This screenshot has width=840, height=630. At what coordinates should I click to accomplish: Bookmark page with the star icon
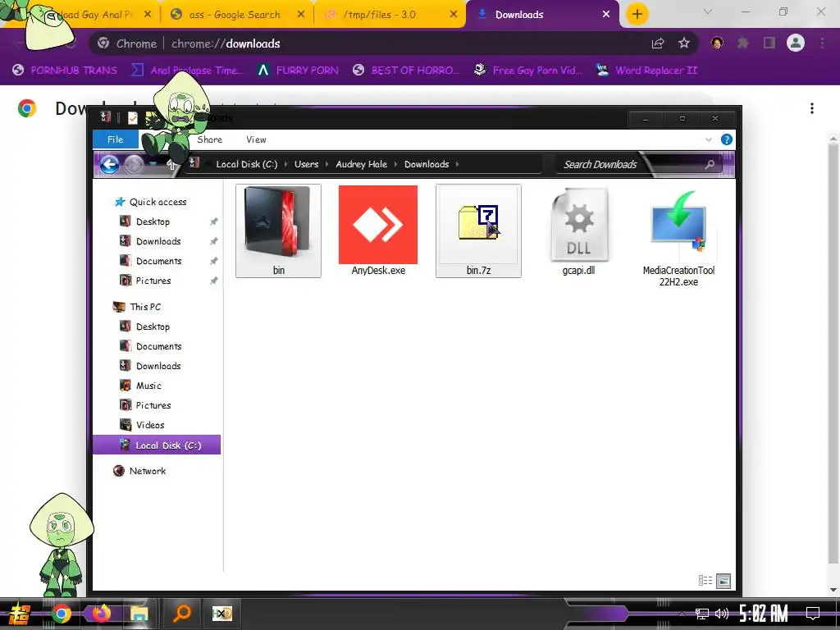coord(684,43)
